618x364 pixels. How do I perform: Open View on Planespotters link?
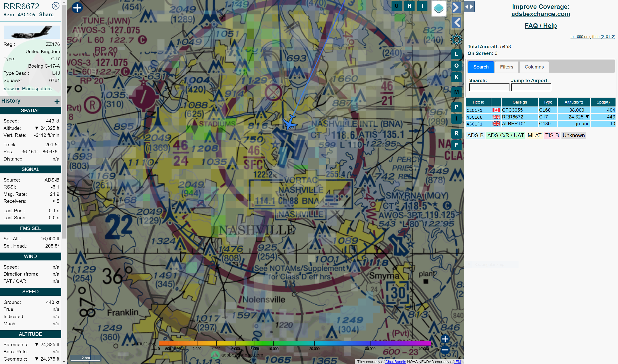click(x=28, y=89)
